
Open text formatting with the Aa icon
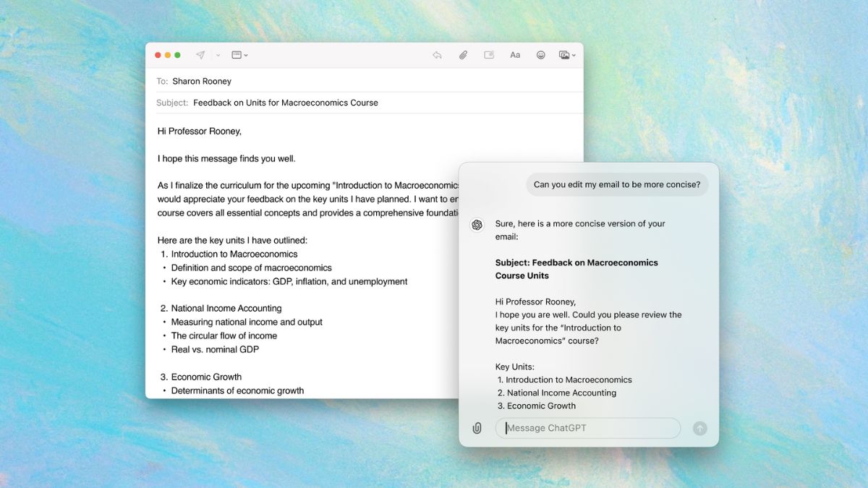[515, 54]
